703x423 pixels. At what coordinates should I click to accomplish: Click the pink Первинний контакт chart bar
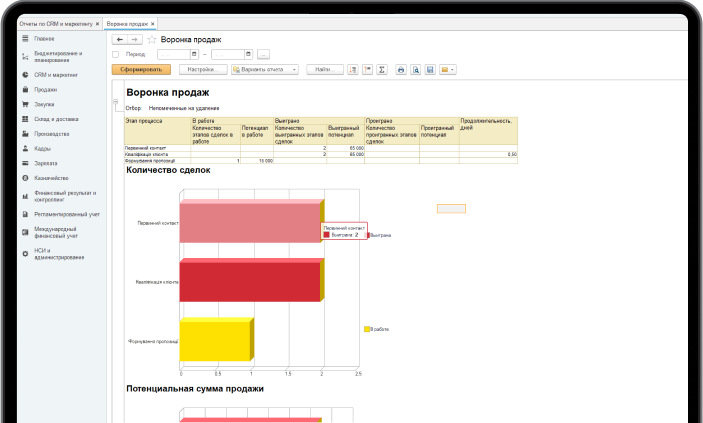pos(250,223)
